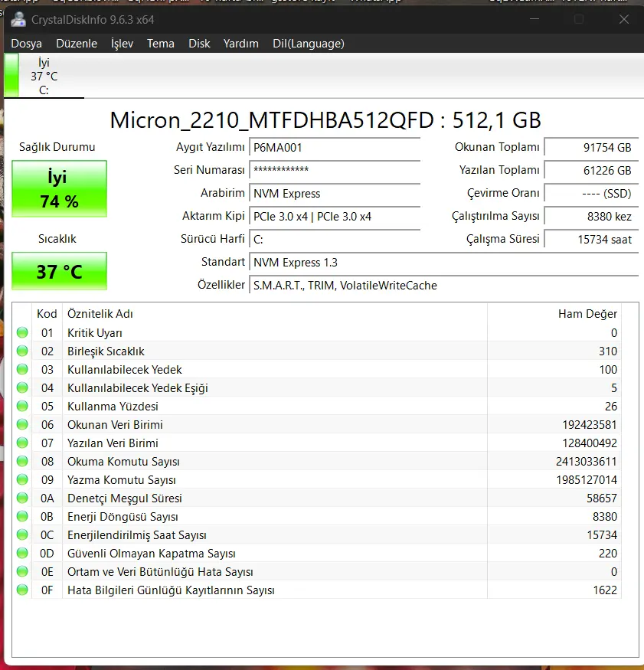This screenshot has height=670, width=644.
Task: Click the 37 °C temperature button
Action: coord(60,271)
